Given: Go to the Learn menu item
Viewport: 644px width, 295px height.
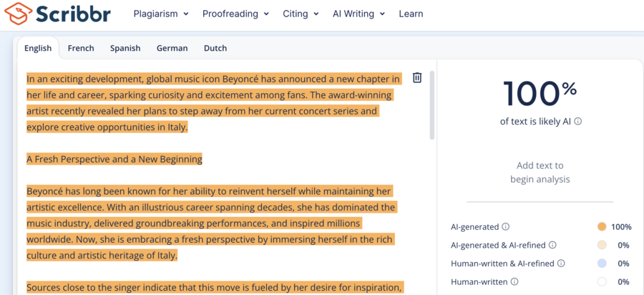Looking at the screenshot, I should (x=411, y=14).
